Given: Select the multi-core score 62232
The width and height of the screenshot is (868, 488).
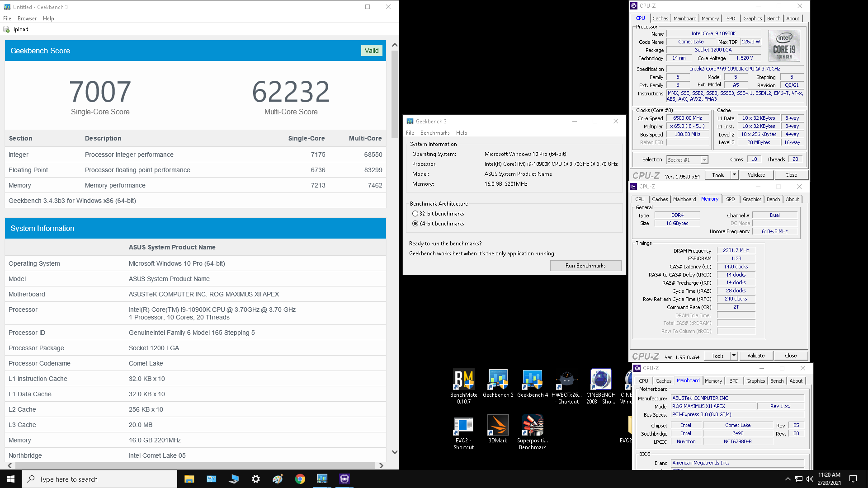Looking at the screenshot, I should click(291, 92).
